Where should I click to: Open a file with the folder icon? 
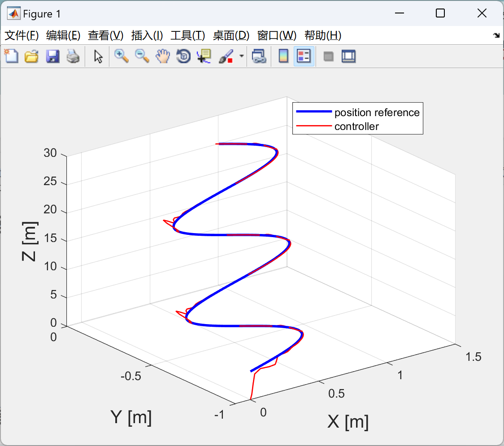[31, 56]
